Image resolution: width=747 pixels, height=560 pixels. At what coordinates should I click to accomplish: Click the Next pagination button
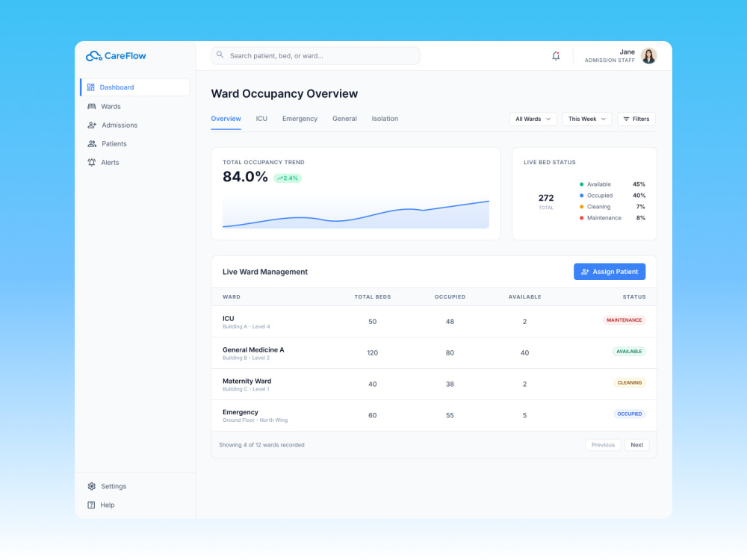pos(637,445)
